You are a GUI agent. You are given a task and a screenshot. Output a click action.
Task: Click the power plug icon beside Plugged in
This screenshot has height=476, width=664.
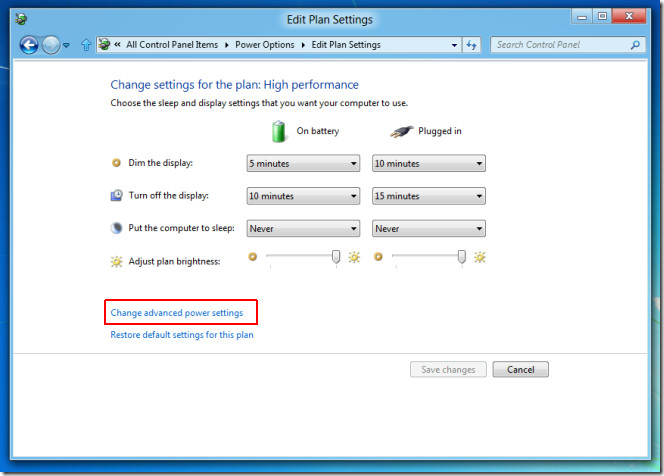coord(401,131)
